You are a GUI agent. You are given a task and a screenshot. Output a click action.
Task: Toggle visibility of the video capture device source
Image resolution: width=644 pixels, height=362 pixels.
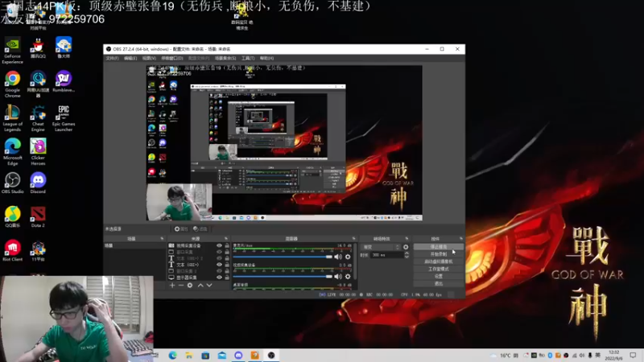[x=219, y=245]
